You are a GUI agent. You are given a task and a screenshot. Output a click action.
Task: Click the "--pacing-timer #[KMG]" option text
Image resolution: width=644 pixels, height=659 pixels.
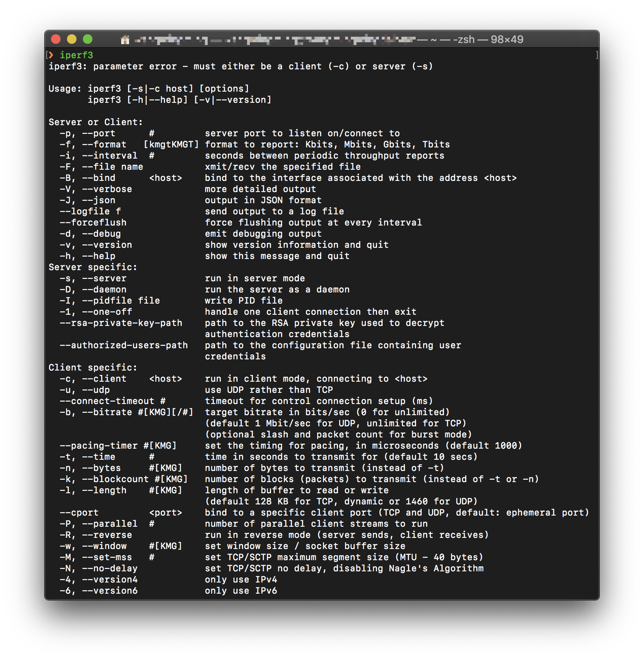(118, 445)
